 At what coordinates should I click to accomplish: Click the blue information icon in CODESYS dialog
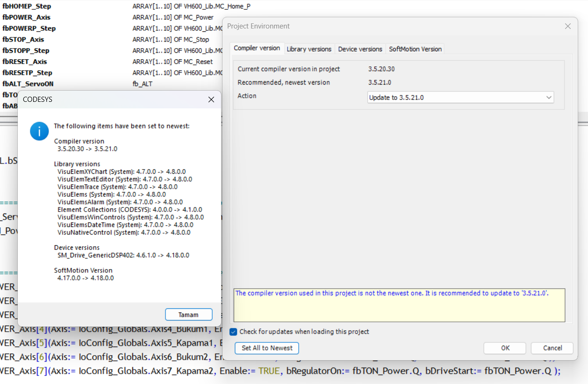[39, 131]
